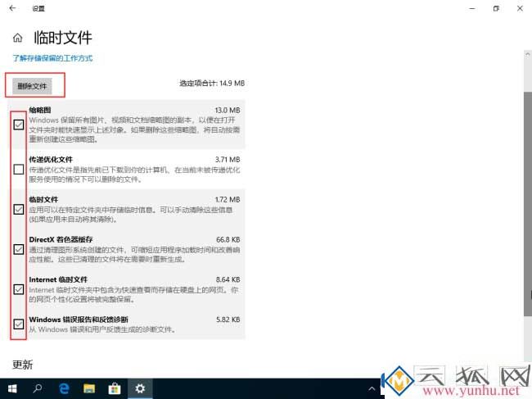This screenshot has width=532, height=399.
Task: Show hidden system tray icons
Action: click(x=372, y=388)
